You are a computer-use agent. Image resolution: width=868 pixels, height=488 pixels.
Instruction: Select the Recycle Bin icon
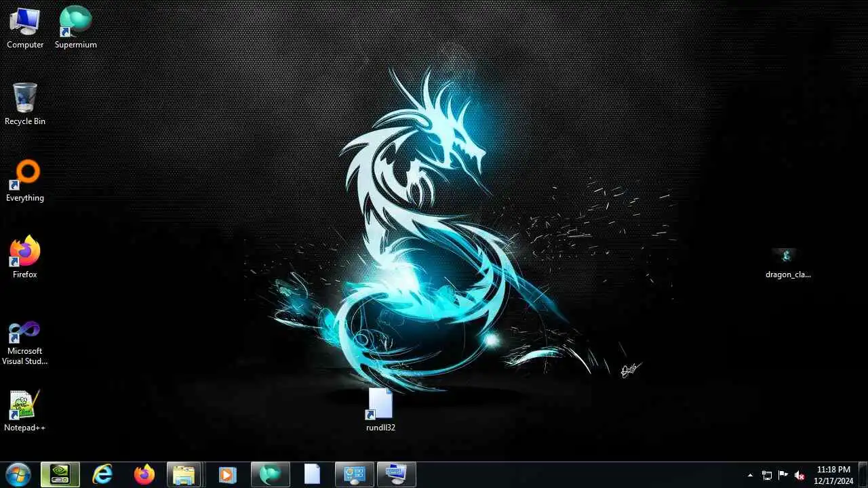[x=25, y=104]
